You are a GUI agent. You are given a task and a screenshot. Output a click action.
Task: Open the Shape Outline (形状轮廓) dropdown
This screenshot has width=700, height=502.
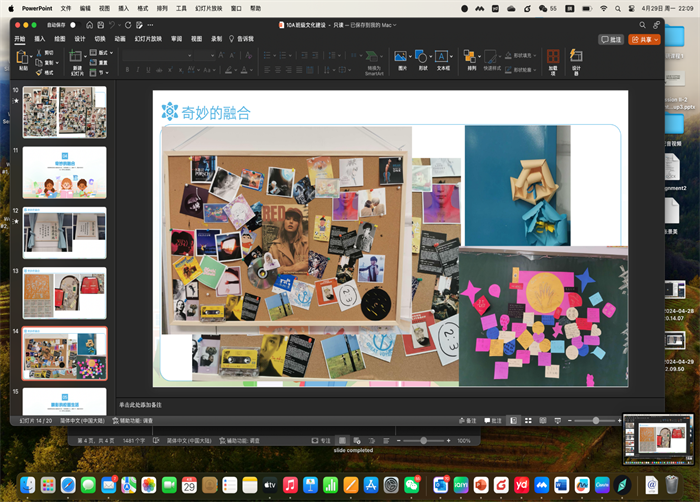coord(521,70)
